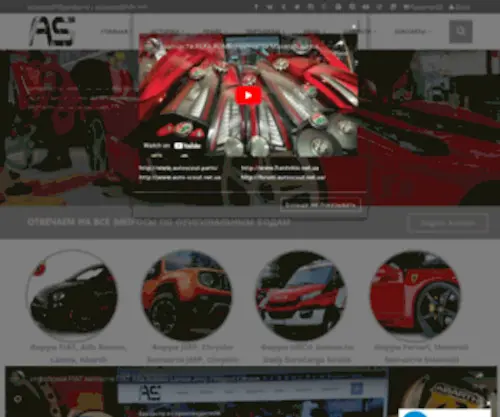Close the popup with the white X
500x417 pixels.
[x=354, y=27]
